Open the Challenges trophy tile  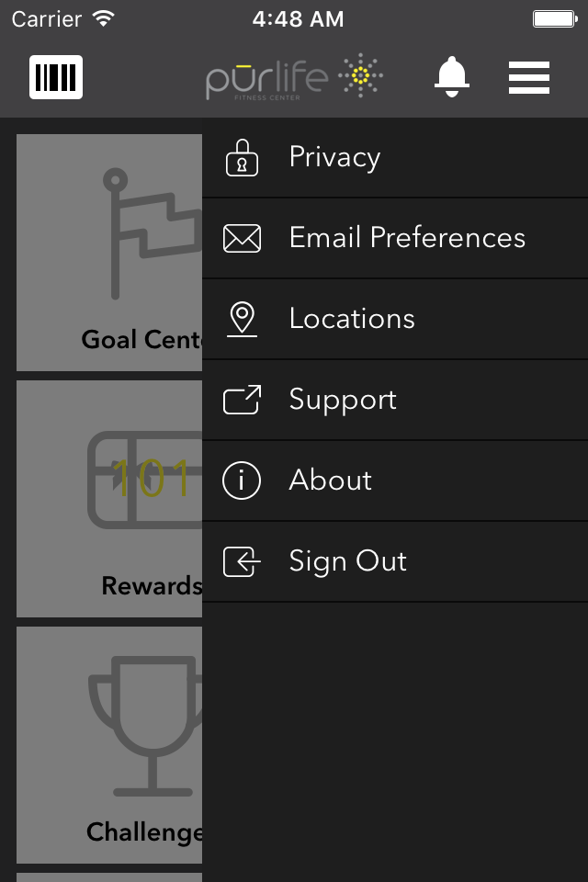pyautogui.click(x=109, y=745)
